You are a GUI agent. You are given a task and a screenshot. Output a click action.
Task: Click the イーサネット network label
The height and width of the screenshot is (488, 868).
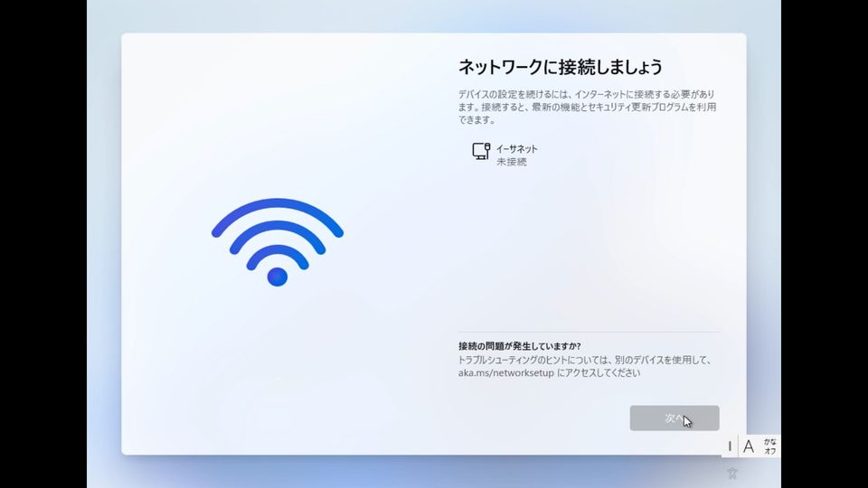click(x=516, y=149)
